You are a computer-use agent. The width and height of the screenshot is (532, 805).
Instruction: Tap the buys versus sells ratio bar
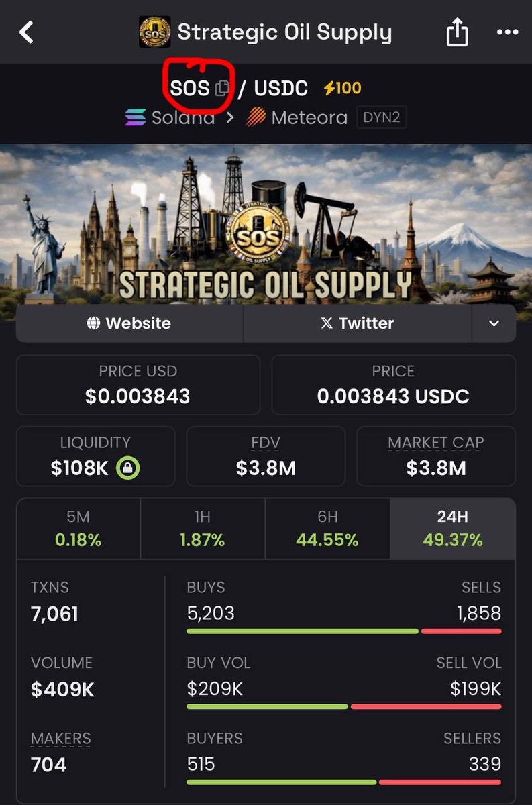pos(343,631)
